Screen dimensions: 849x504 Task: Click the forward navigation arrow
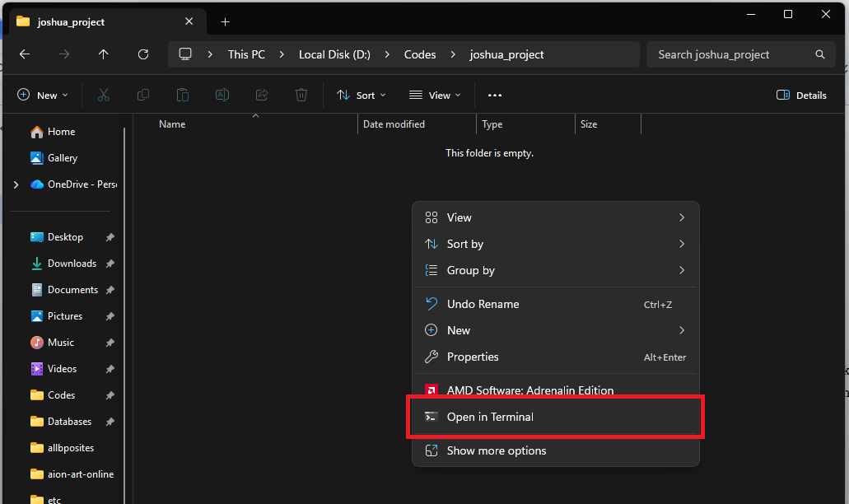tap(64, 54)
